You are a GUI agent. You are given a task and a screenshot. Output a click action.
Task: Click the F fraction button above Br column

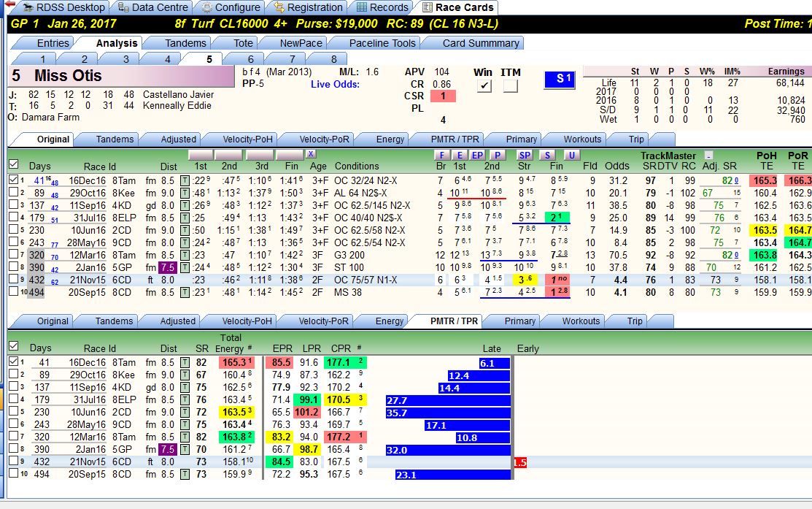pyautogui.click(x=441, y=155)
